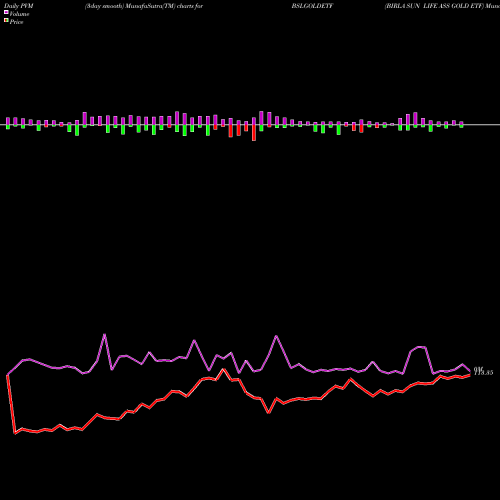Click the 'Daily PVM' title text
Viewport: 500px width, 500px height.
tap(19, 6)
